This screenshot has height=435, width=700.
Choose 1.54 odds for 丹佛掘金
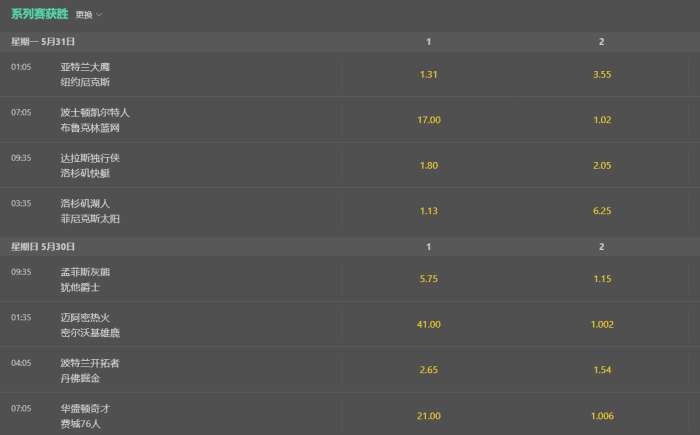pos(602,370)
